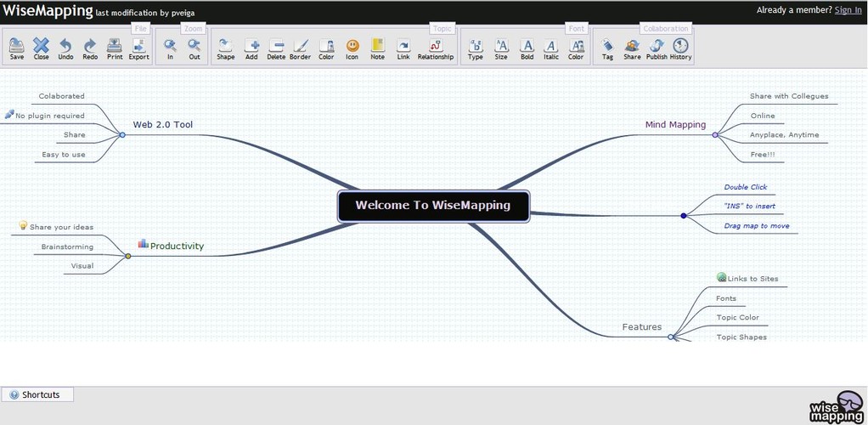The image size is (868, 425).
Task: Open the Font Color tool
Action: pos(576,48)
